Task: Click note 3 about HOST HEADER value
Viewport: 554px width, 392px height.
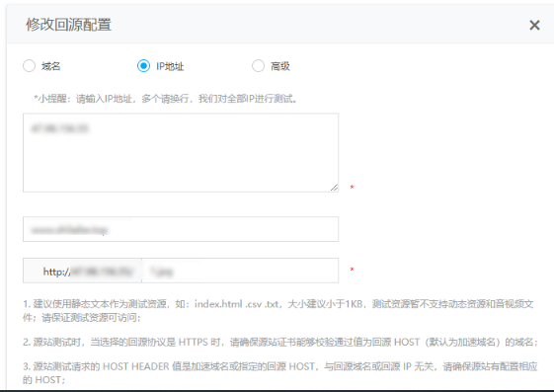Action: tap(280, 373)
